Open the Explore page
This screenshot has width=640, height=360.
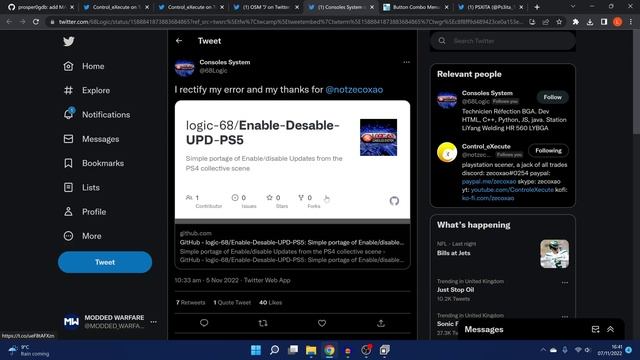[x=87, y=90]
